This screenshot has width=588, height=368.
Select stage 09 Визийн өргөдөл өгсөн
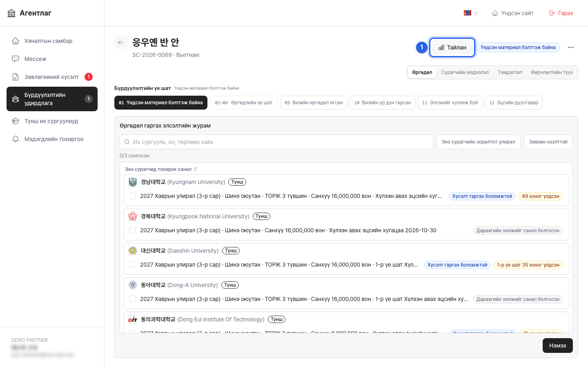(x=314, y=103)
